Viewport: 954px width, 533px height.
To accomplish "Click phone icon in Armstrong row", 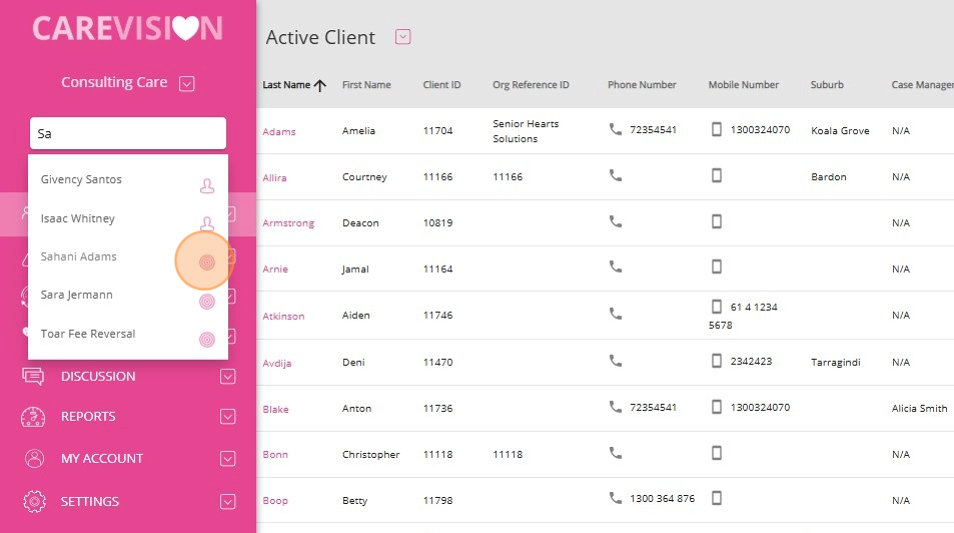I will (616, 221).
